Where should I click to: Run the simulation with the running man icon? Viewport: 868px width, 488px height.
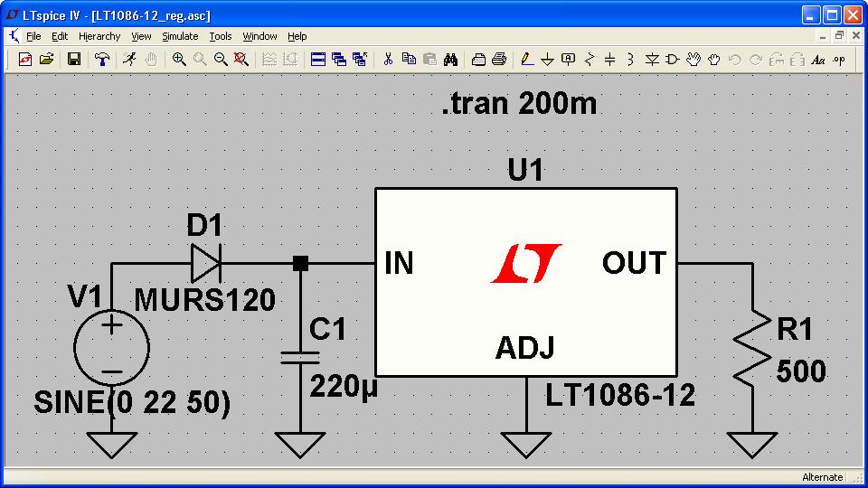pyautogui.click(x=129, y=60)
